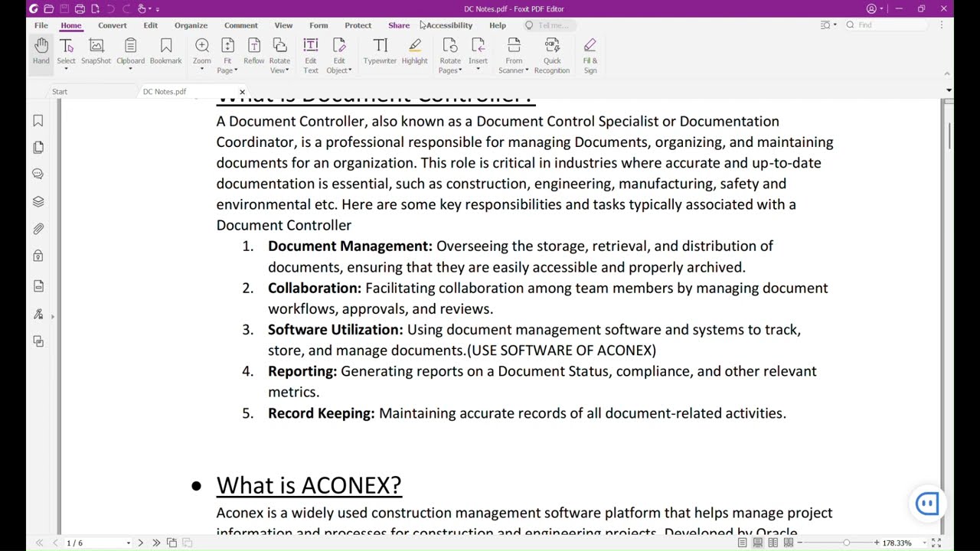This screenshot has height=551, width=980.
Task: Open the zoom percentage dropdown
Action: pyautogui.click(x=924, y=543)
